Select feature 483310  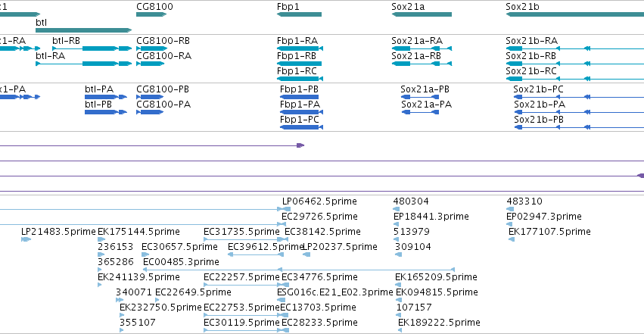[x=524, y=201]
